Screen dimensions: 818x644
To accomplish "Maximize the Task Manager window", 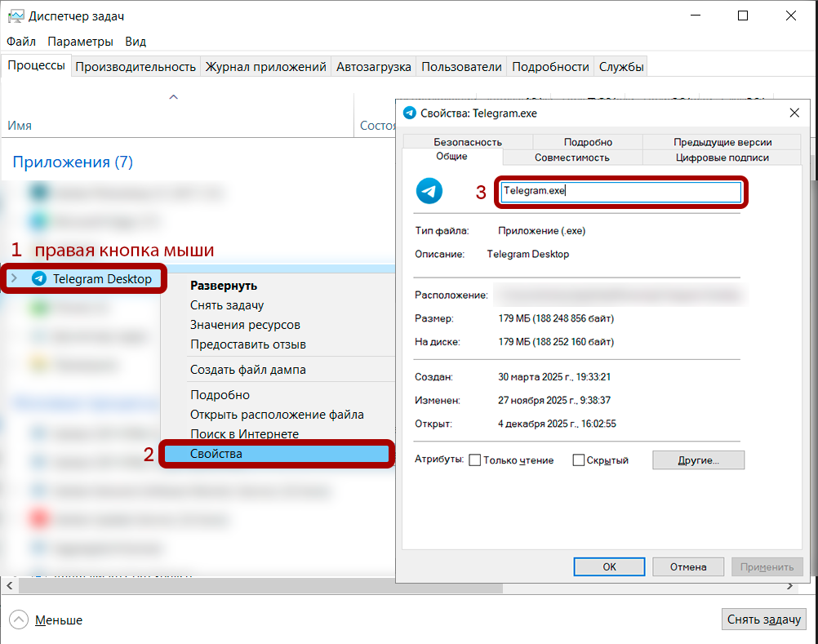I will (x=743, y=16).
